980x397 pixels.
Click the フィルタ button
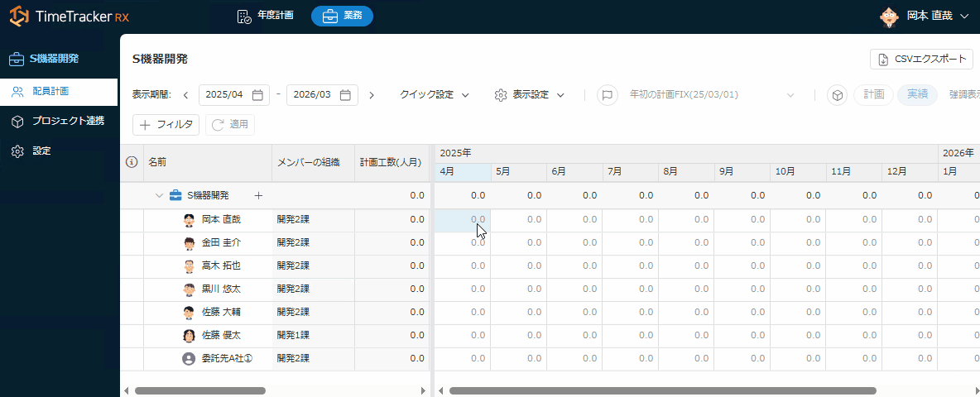(x=166, y=125)
